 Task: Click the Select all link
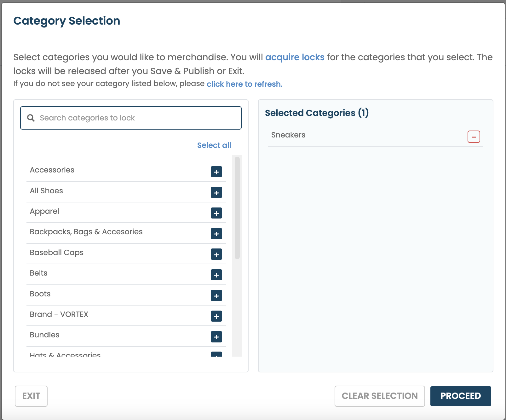(x=214, y=145)
